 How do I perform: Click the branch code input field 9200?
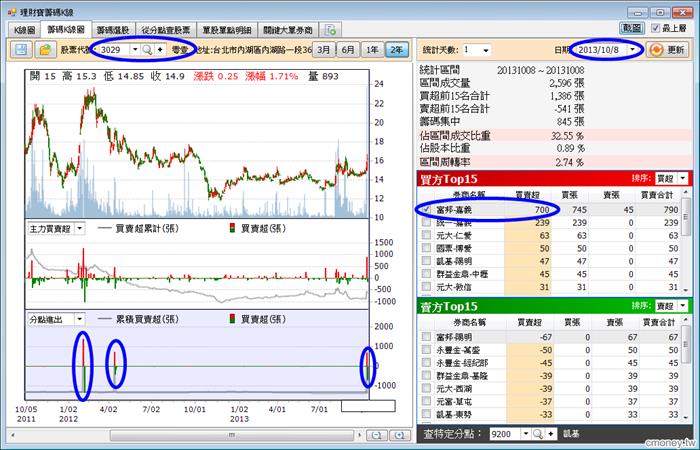coord(505,434)
